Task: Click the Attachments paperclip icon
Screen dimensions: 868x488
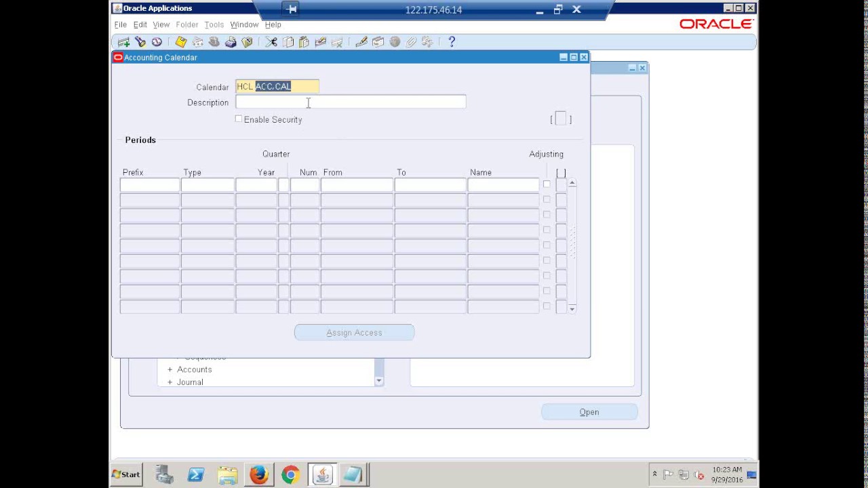Action: point(411,42)
